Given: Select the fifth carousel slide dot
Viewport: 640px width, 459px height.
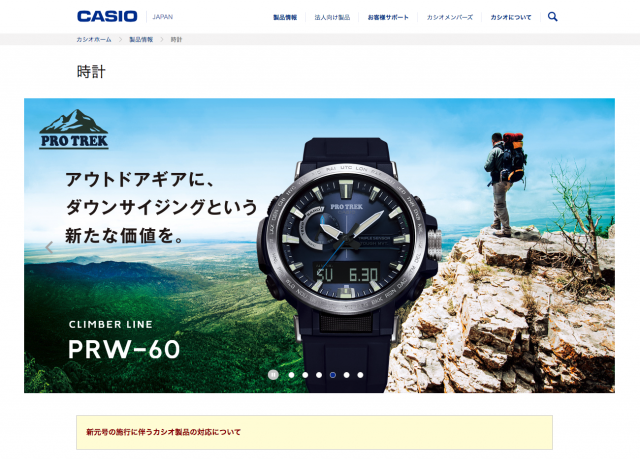Looking at the screenshot, I should (x=347, y=375).
